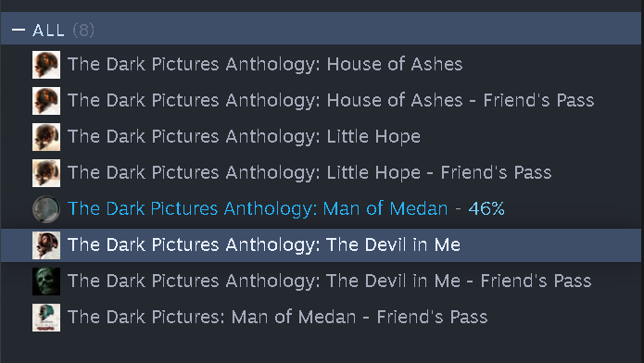Screen dimensions: 644x363
Task: Click the ALL category header label
Action: click(48, 31)
